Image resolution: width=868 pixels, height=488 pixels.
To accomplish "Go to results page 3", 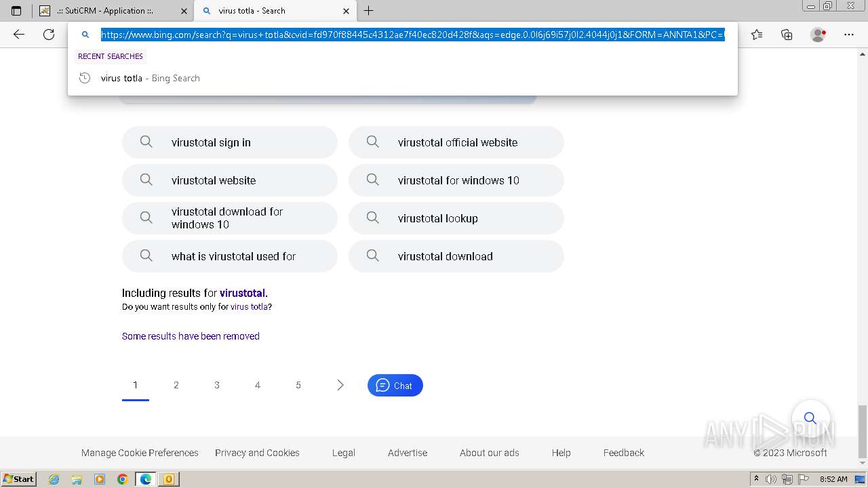I will pos(217,385).
